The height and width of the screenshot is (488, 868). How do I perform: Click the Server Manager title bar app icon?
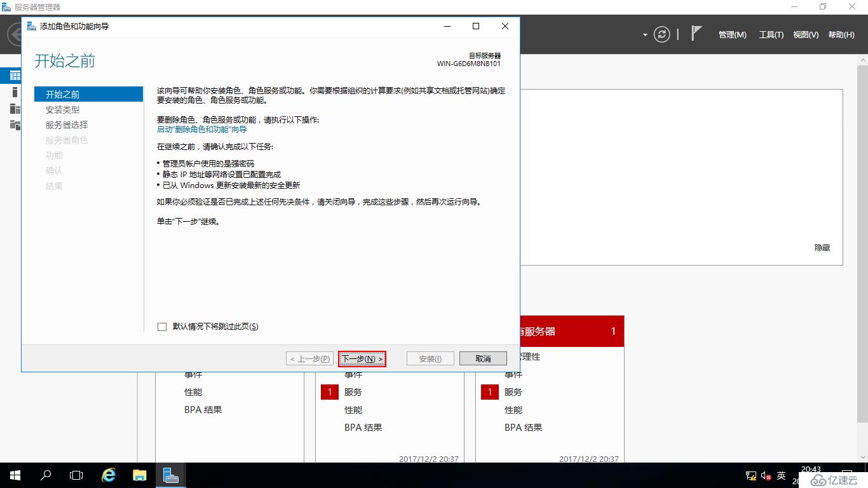point(6,7)
